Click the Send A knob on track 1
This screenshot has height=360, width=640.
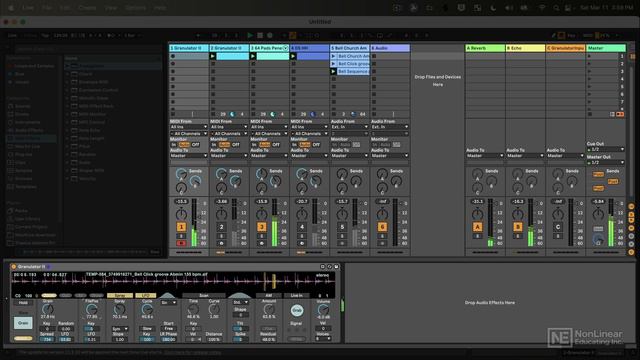[181, 174]
